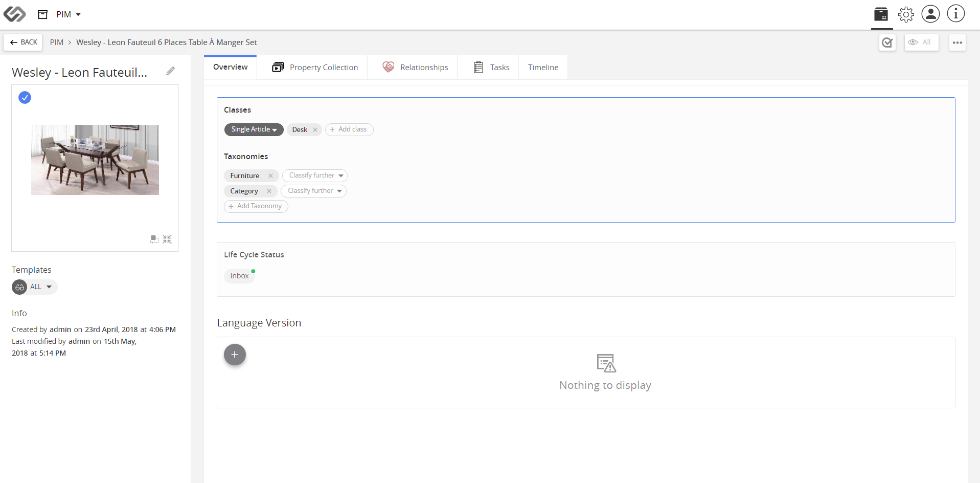Open the bookmarked items icon in header
This screenshot has height=483, width=980.
click(881, 14)
